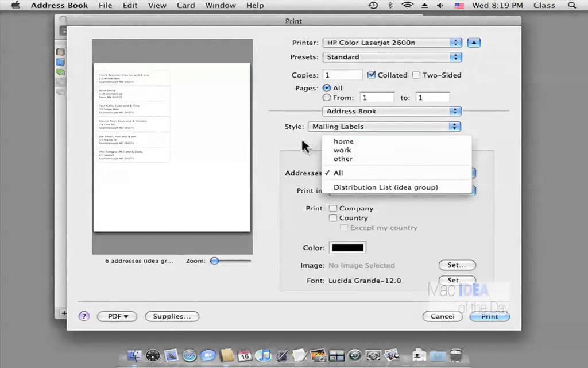The width and height of the screenshot is (588, 368).
Task: Click the purple help question mark button
Action: pos(84,316)
